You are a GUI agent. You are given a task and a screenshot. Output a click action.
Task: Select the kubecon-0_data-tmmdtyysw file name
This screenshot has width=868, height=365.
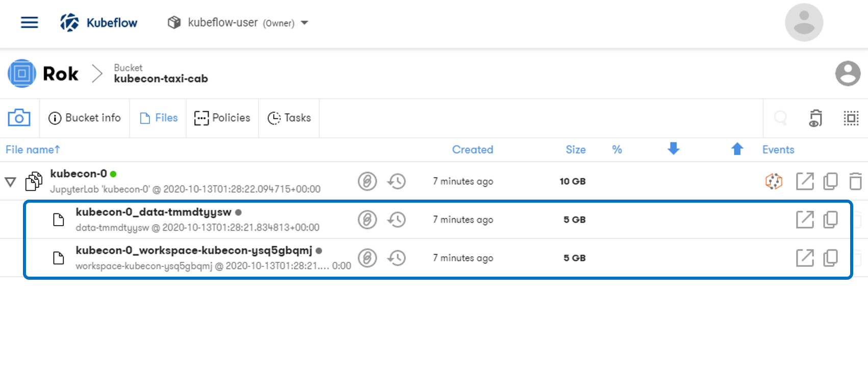(154, 212)
